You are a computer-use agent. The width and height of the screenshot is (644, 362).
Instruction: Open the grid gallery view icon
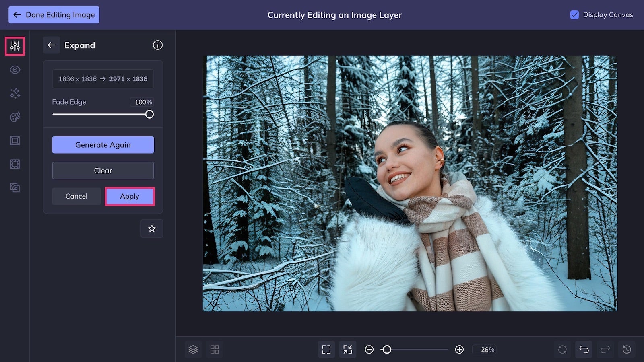[x=215, y=349]
